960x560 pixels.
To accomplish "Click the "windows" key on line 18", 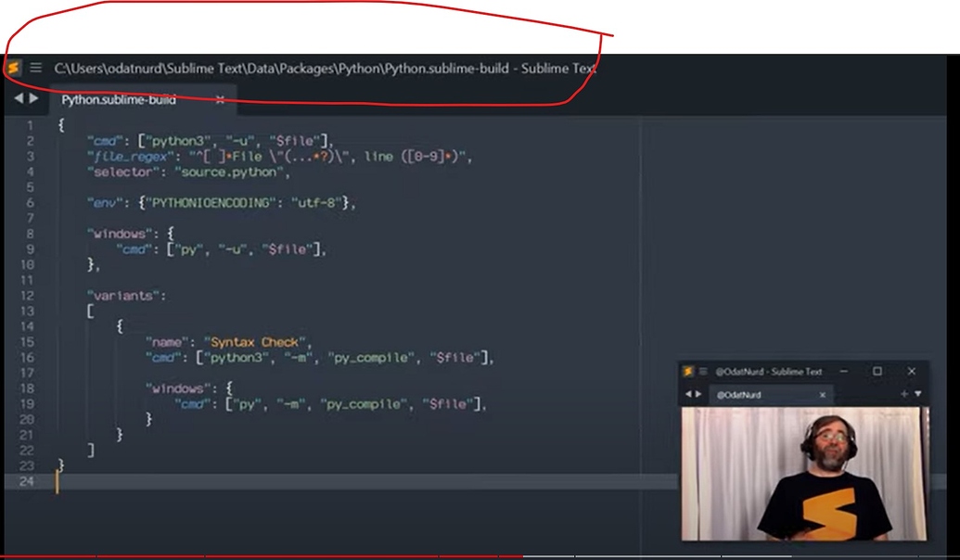I will click(177, 388).
